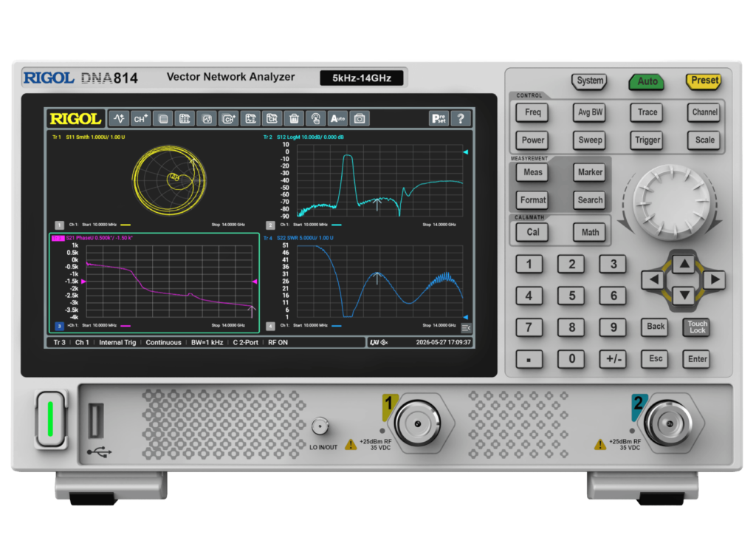
Task: Push the Meas key
Action: (532, 172)
